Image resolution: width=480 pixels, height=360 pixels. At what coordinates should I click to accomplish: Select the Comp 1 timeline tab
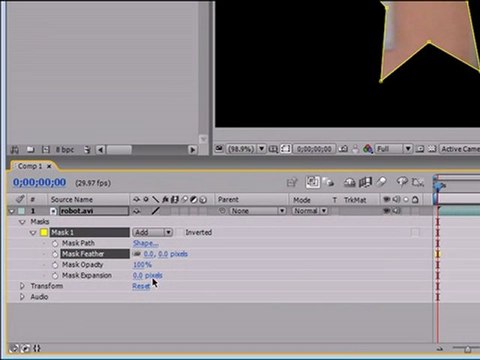30,166
